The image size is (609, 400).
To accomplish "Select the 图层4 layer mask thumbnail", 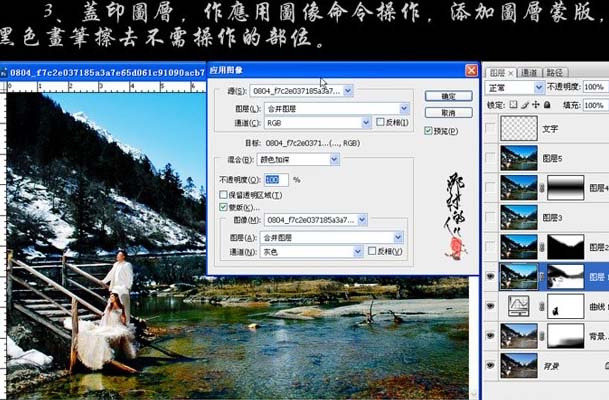I will pos(565,187).
